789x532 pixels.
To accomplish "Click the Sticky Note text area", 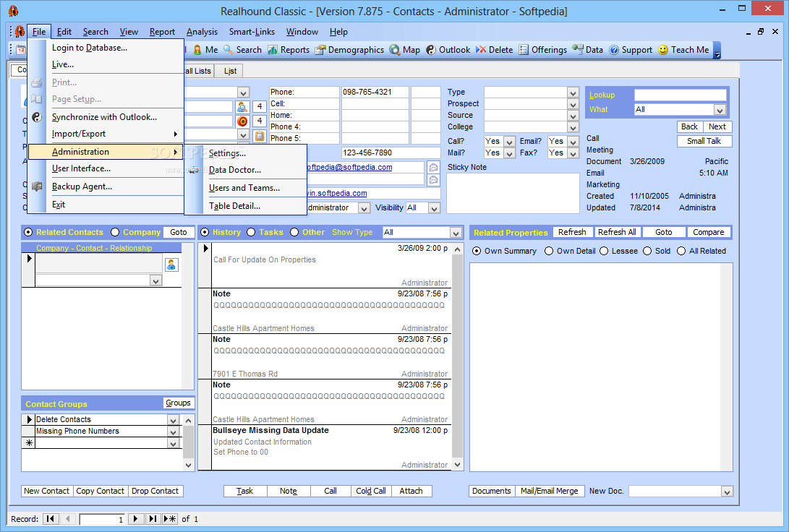I will pyautogui.click(x=513, y=194).
